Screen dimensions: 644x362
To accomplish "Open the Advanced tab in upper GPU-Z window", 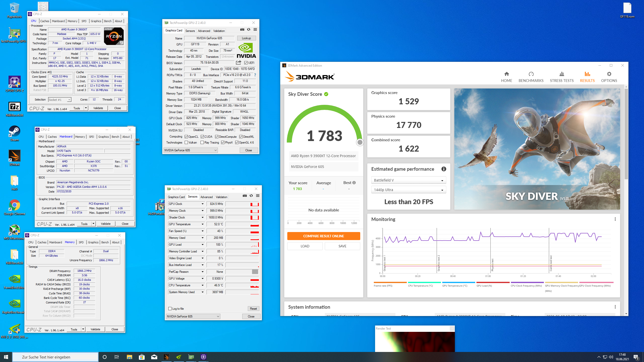I will 204,31.
